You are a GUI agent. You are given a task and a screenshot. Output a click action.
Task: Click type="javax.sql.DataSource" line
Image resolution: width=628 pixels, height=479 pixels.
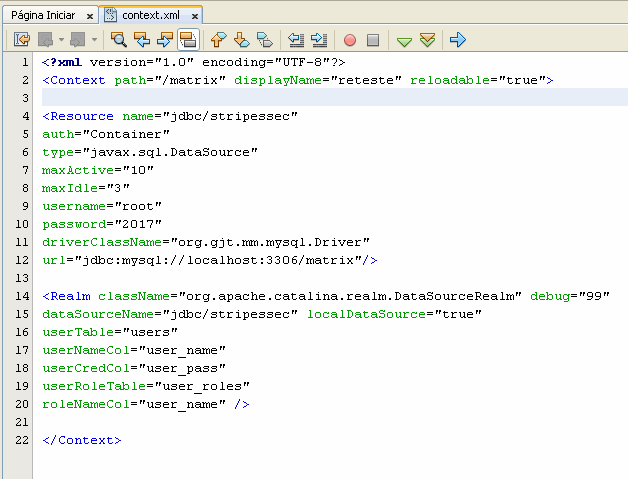click(x=150, y=152)
